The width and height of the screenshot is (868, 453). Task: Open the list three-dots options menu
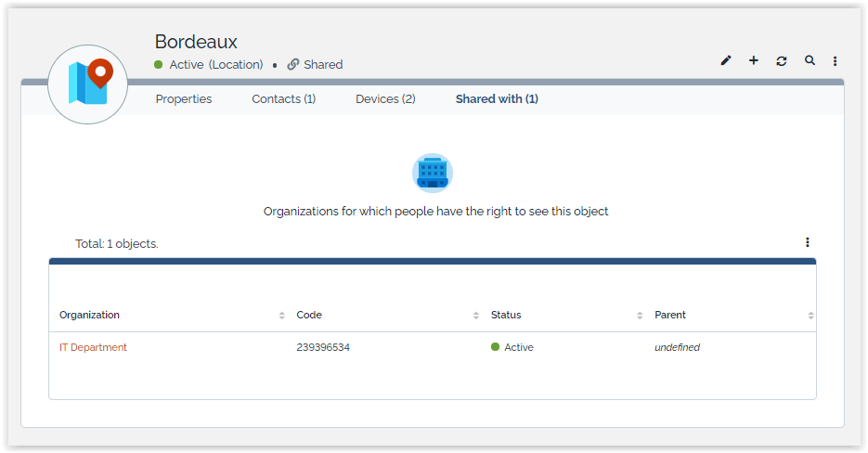tap(808, 242)
